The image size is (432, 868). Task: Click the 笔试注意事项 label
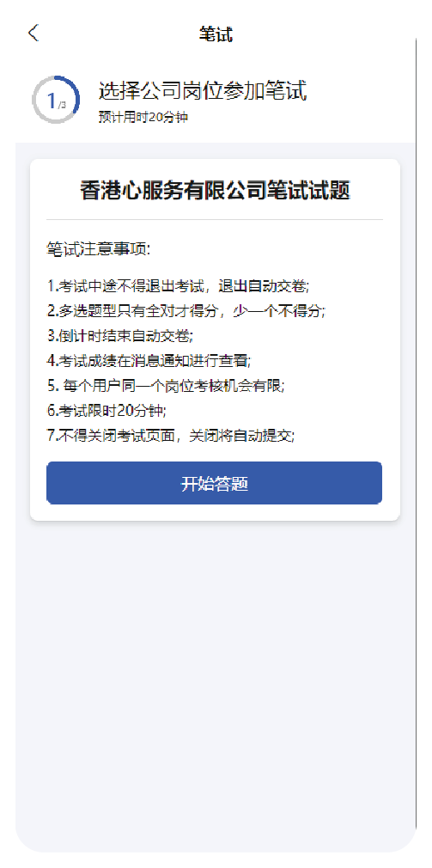pyautogui.click(x=99, y=249)
